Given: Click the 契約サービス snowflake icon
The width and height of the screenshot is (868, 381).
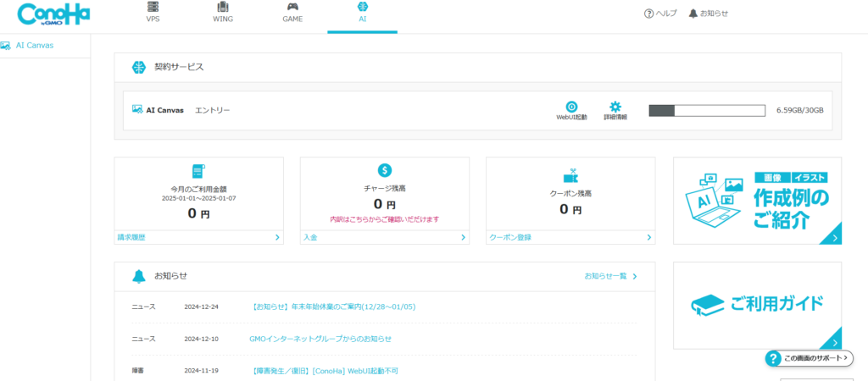Looking at the screenshot, I should [138, 68].
